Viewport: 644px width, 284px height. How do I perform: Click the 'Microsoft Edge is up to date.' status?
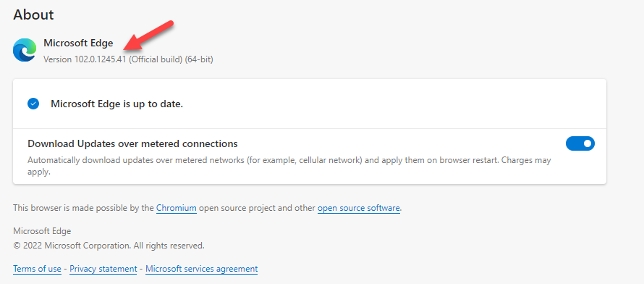coord(116,104)
